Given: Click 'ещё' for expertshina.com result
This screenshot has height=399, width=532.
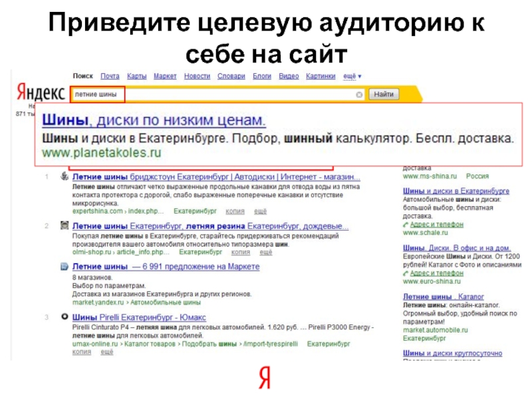Looking at the screenshot, I should [x=260, y=211].
